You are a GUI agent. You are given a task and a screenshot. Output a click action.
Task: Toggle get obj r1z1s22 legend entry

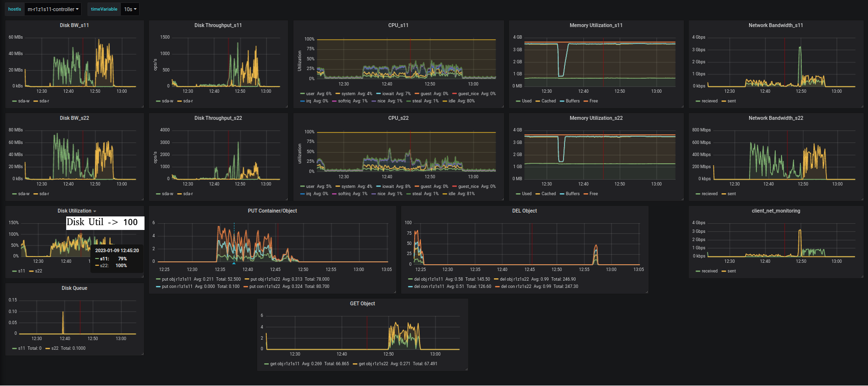pyautogui.click(x=373, y=364)
